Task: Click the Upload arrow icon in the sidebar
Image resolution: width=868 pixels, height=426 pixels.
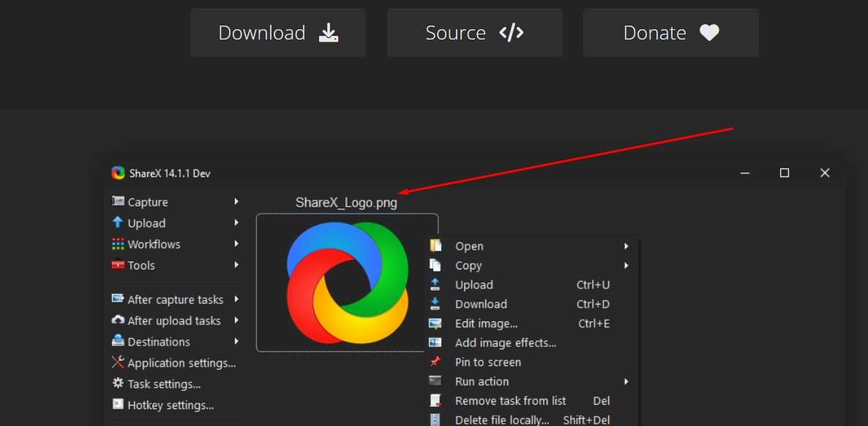Action: [x=117, y=222]
